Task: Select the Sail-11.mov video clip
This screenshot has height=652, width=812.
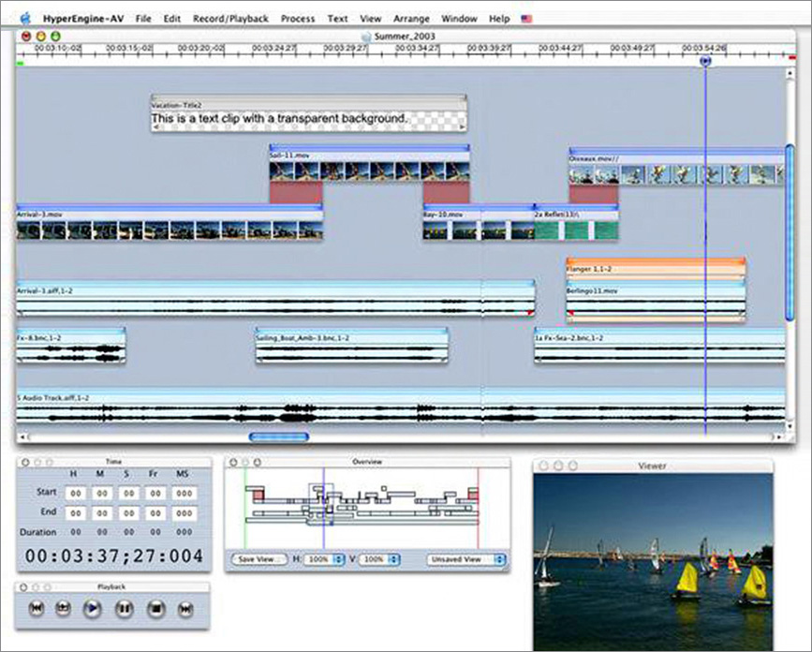Action: click(x=369, y=163)
